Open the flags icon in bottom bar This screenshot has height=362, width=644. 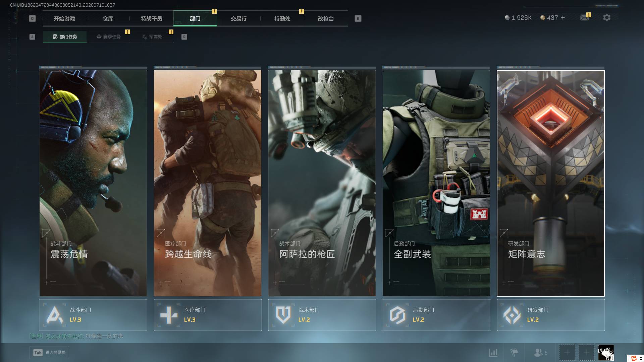click(x=514, y=353)
